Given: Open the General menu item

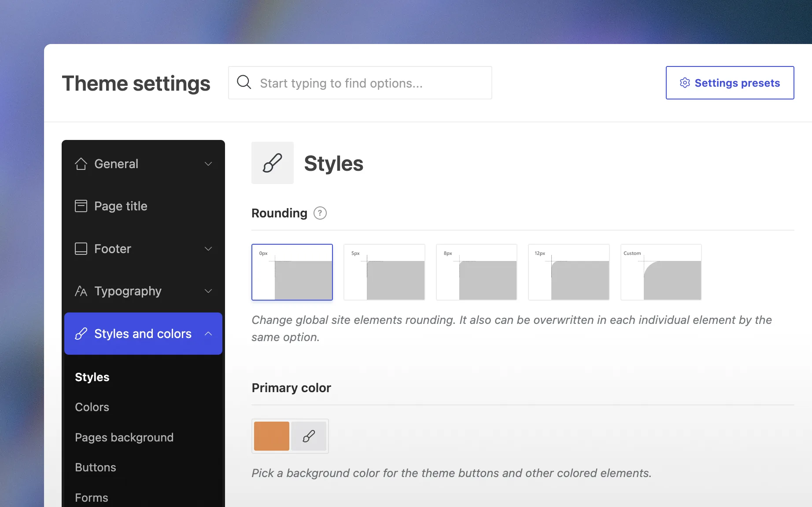Looking at the screenshot, I should click(x=143, y=164).
